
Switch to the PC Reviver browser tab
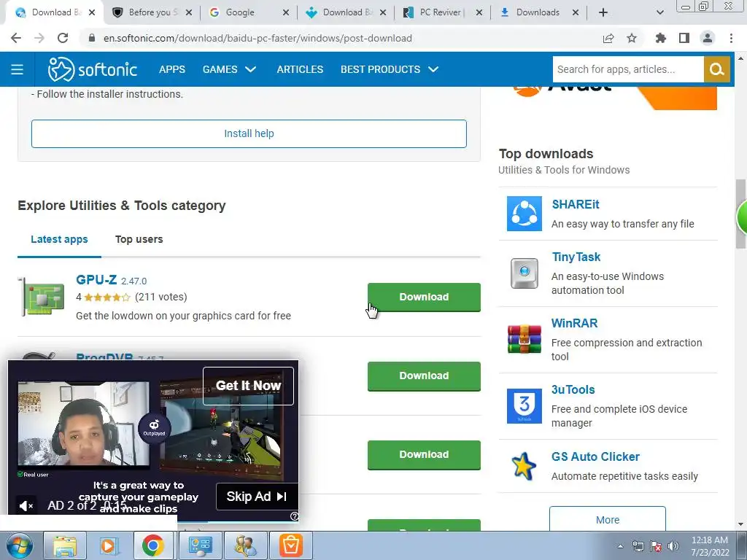point(440,12)
